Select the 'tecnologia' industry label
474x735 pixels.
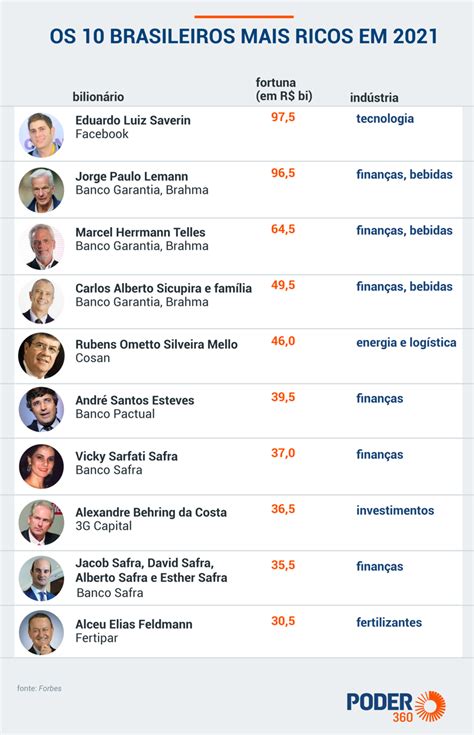click(x=385, y=119)
